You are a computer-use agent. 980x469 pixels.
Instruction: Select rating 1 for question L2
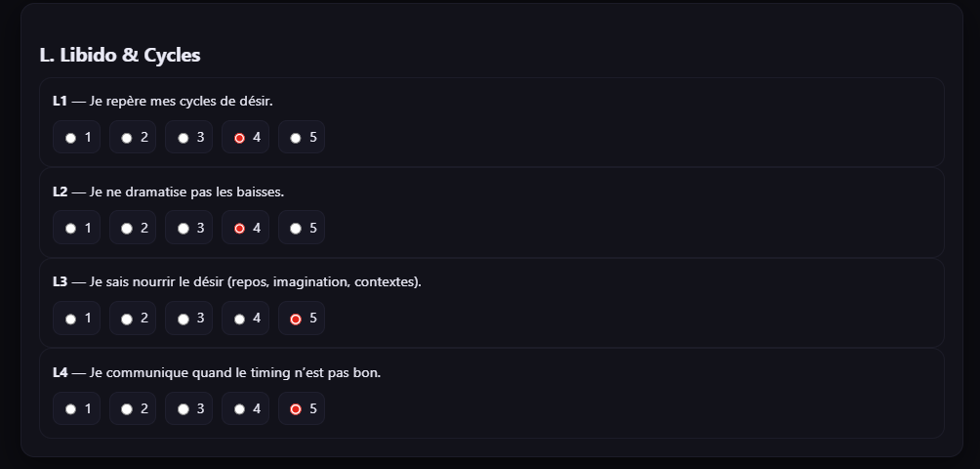pos(70,229)
